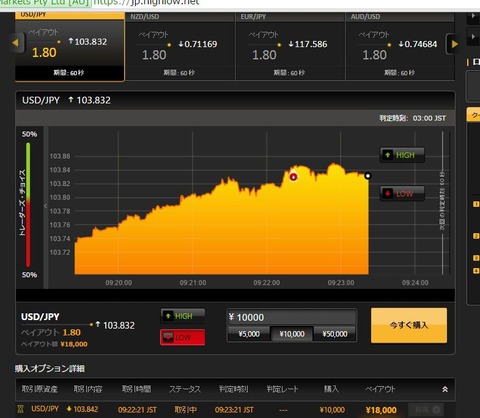480x418 pixels.
Task: Select the EUR/JPY asset card
Action: 290,47
